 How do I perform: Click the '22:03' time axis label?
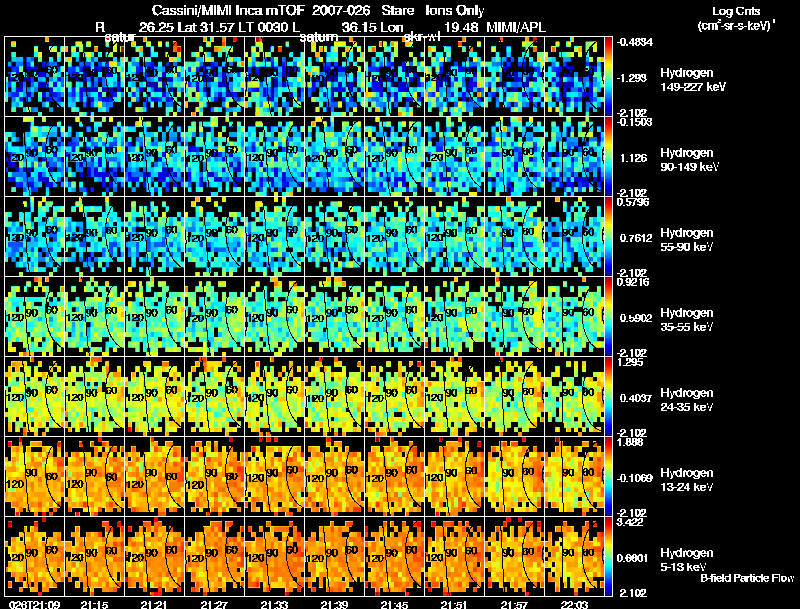point(575,605)
